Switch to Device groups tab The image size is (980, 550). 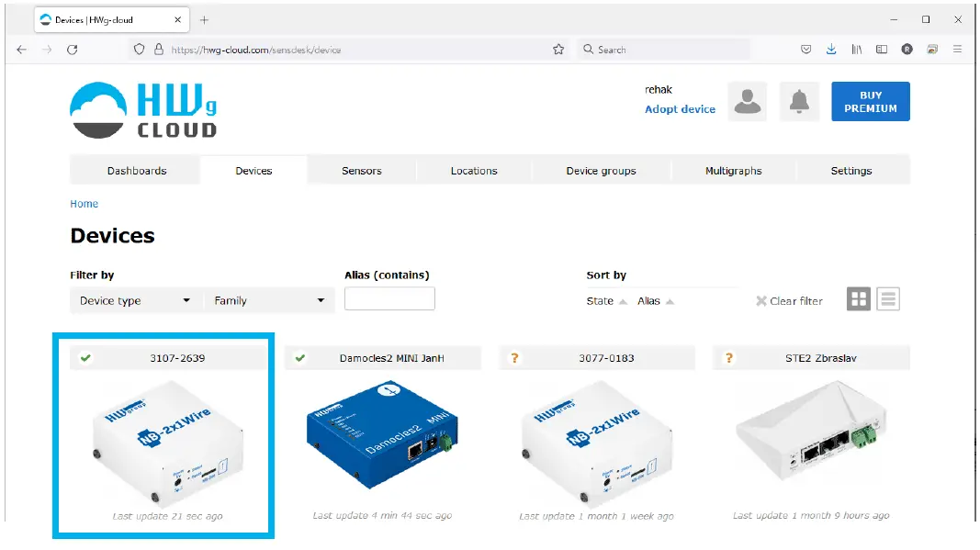tap(602, 171)
